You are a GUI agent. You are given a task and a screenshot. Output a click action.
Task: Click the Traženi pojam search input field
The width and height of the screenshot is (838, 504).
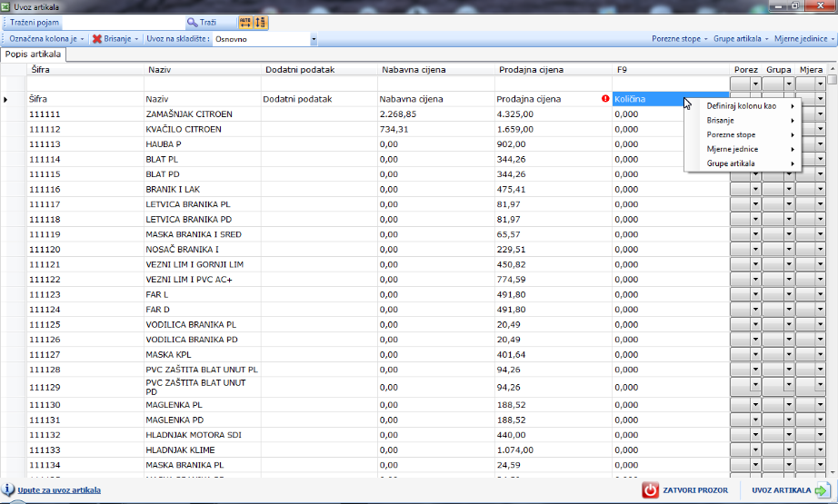(x=123, y=23)
